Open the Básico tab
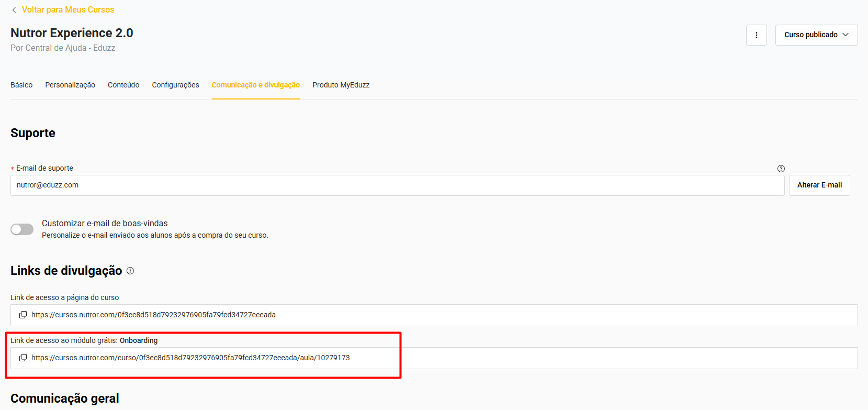 (21, 85)
